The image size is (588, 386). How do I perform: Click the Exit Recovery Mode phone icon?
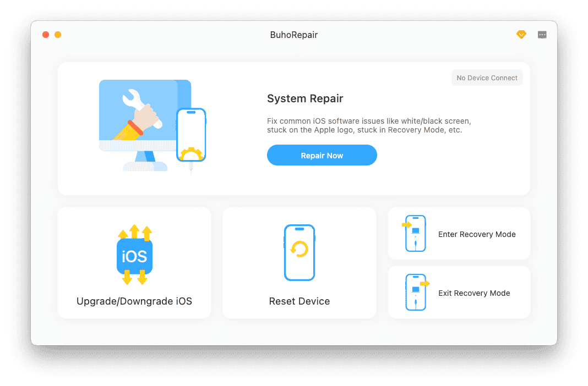pos(416,293)
